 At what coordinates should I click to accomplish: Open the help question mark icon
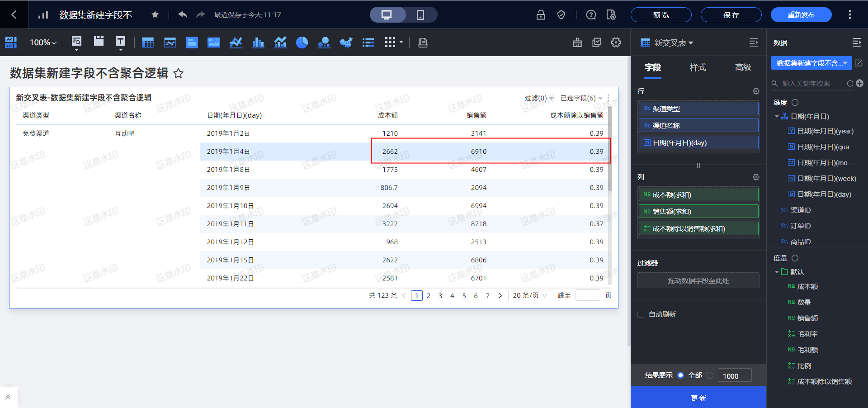click(x=591, y=15)
